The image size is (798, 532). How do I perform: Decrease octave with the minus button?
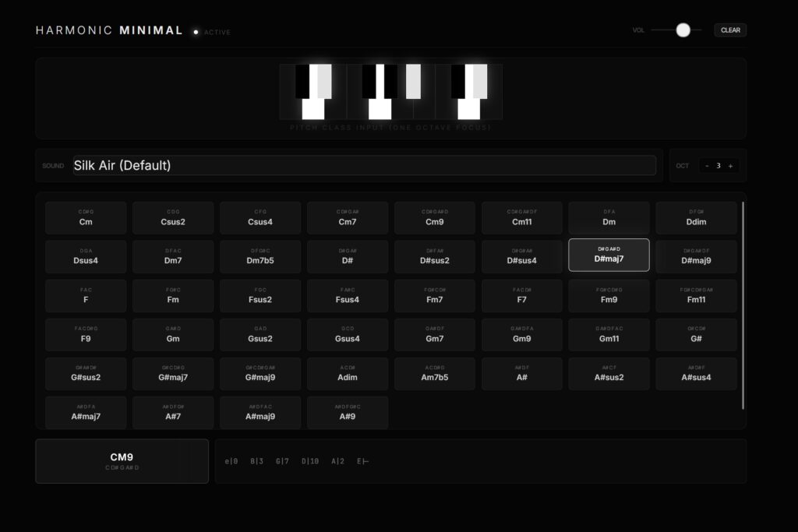click(707, 166)
